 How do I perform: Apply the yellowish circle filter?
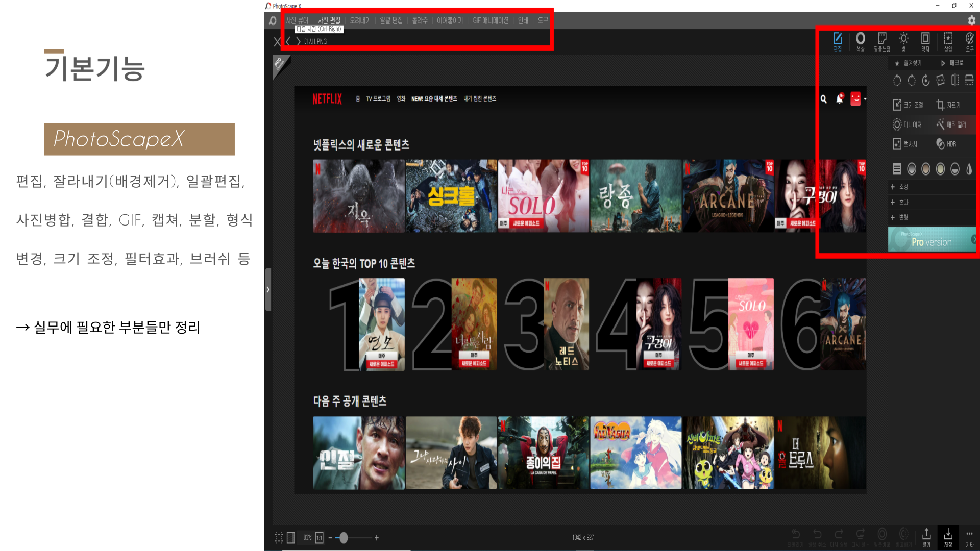pyautogui.click(x=940, y=169)
